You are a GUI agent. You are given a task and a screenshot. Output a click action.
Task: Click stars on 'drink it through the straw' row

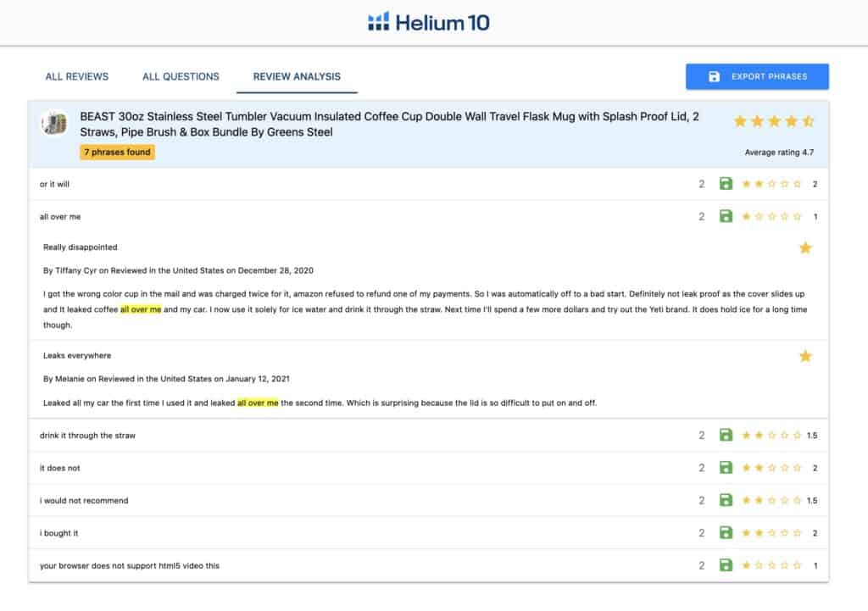click(x=771, y=435)
